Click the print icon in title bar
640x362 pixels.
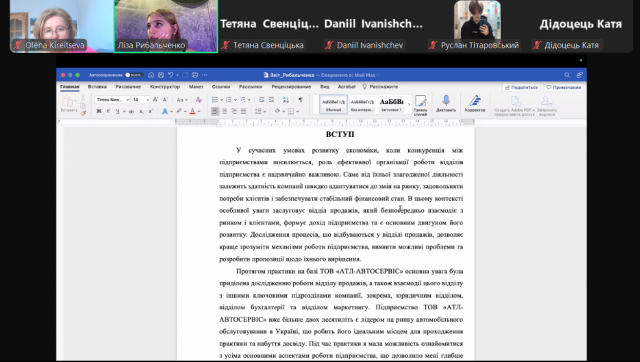(x=195, y=75)
